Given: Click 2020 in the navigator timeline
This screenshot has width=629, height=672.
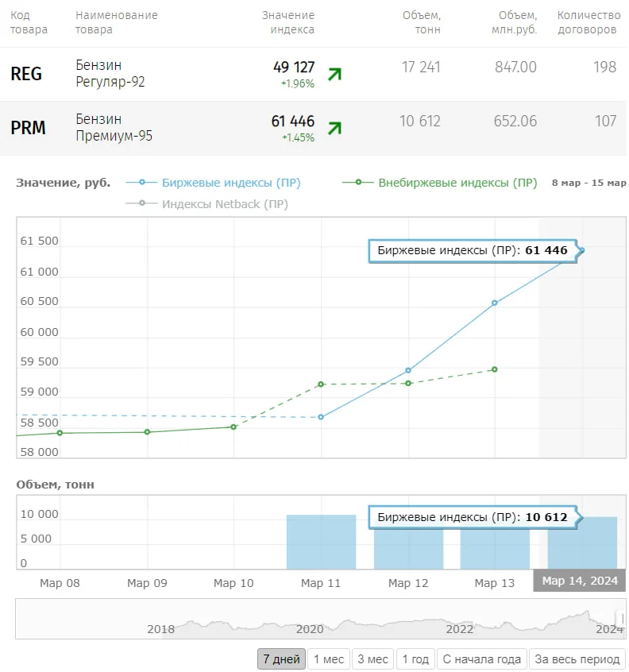Looking at the screenshot, I should click(x=310, y=629).
